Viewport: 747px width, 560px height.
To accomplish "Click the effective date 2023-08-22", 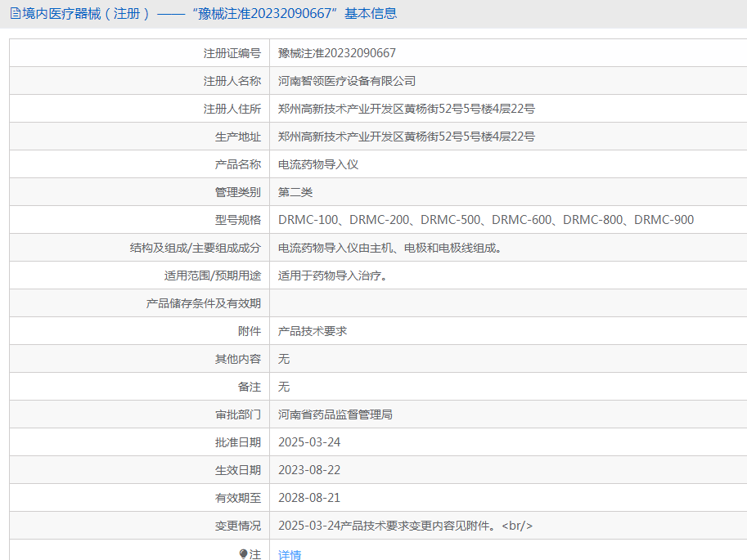I will click(309, 470).
